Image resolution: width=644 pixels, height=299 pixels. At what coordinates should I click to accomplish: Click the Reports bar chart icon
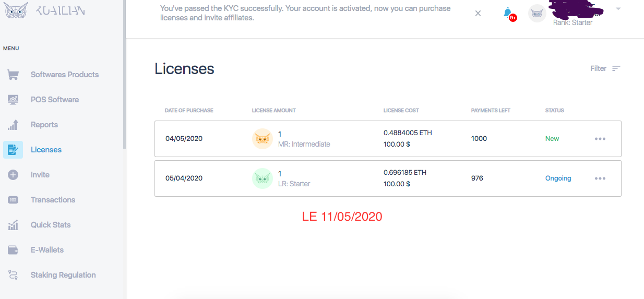(13, 125)
